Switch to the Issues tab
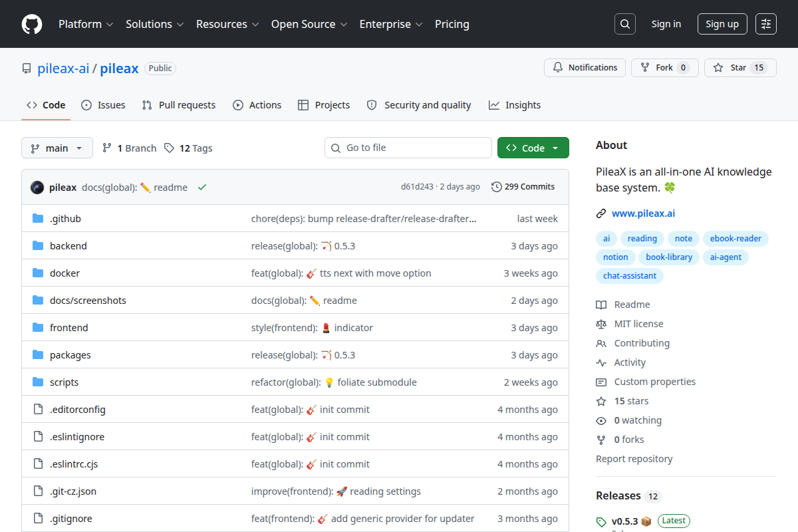This screenshot has height=532, width=798. 103,105
